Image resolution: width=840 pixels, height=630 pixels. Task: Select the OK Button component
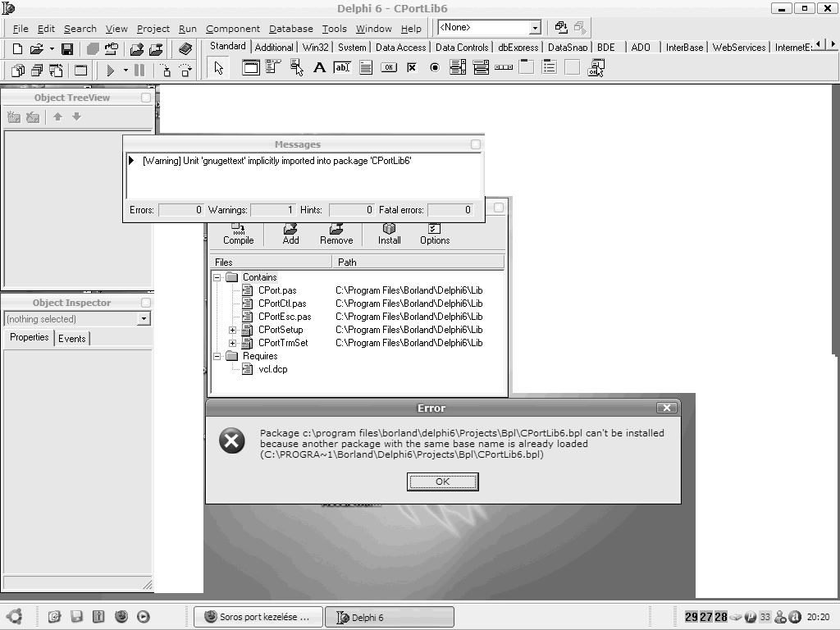click(x=388, y=67)
